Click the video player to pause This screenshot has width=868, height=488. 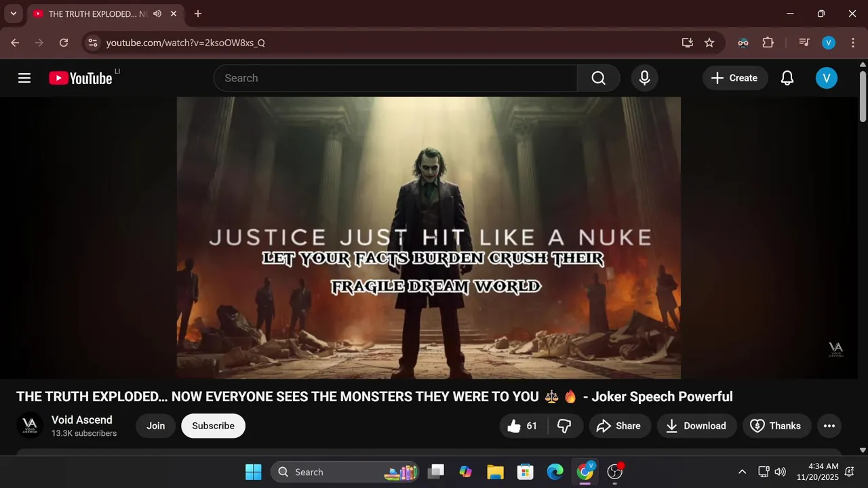click(429, 238)
